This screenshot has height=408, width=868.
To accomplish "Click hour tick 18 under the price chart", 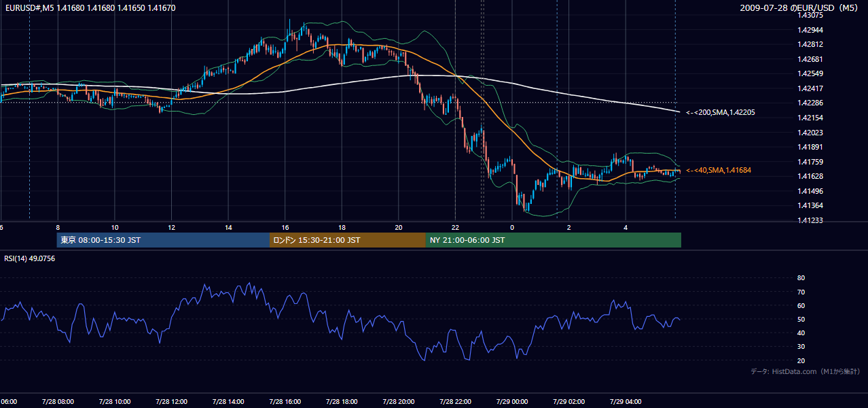I will tap(342, 228).
